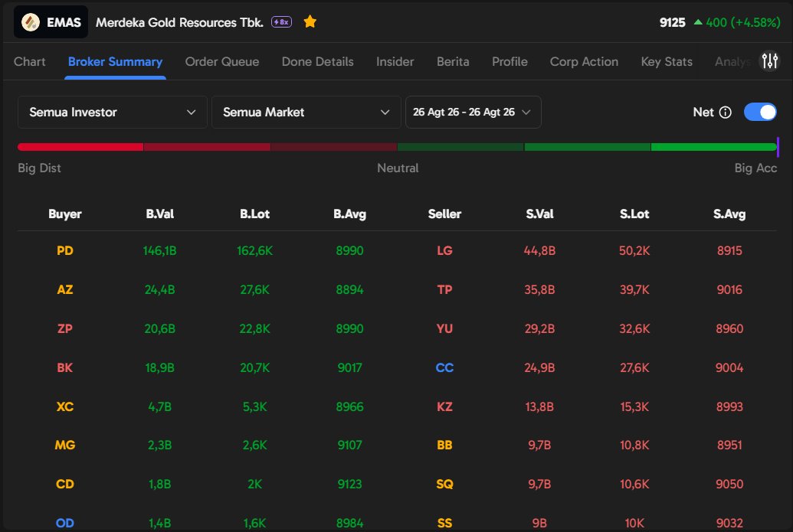This screenshot has width=793, height=532.
Task: Open the Semua Market dropdown
Action: tap(306, 113)
